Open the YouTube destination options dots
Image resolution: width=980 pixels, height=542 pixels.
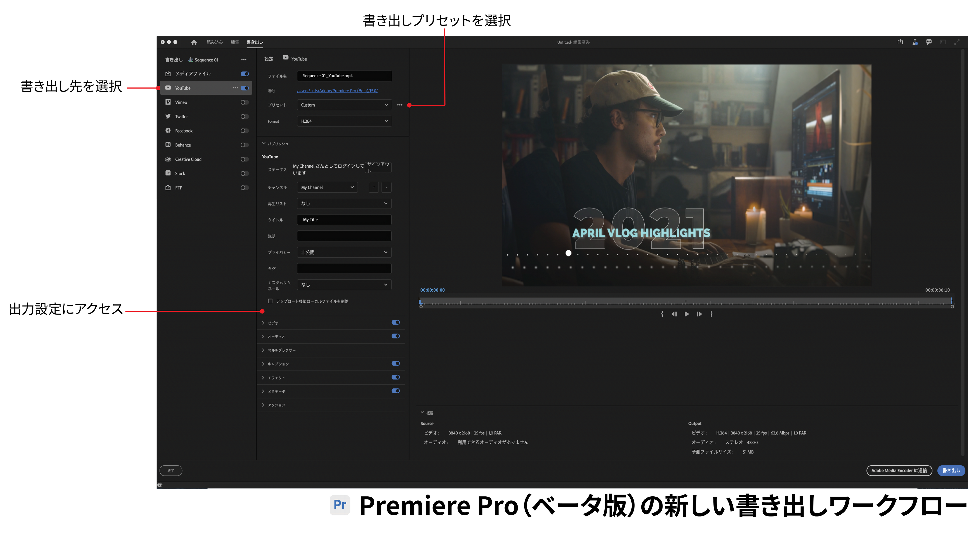(235, 88)
